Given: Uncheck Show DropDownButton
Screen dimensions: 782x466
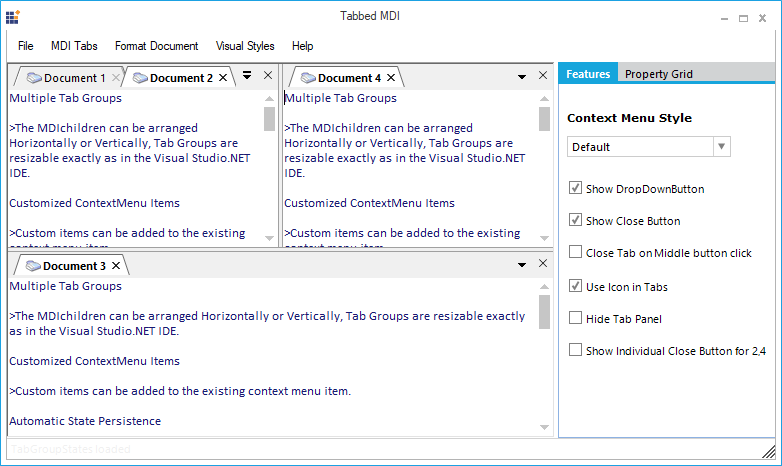Looking at the screenshot, I should pos(575,188).
